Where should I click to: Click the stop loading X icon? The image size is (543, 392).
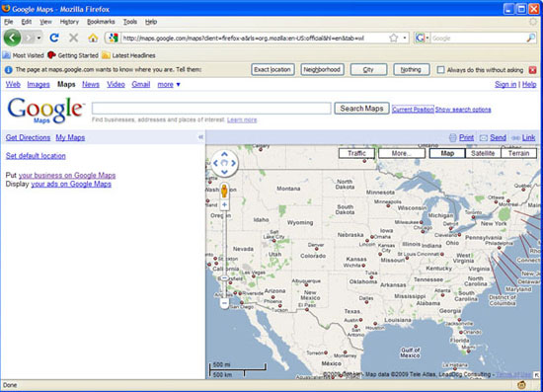[73, 38]
